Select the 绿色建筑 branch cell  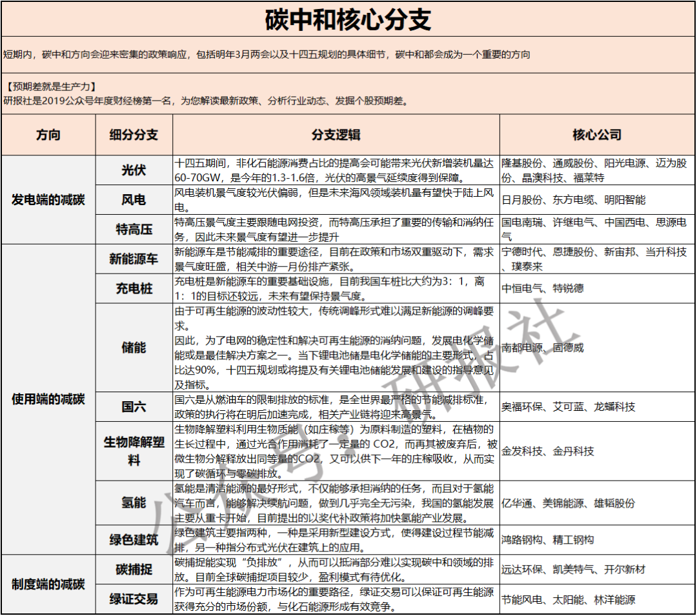click(x=134, y=540)
